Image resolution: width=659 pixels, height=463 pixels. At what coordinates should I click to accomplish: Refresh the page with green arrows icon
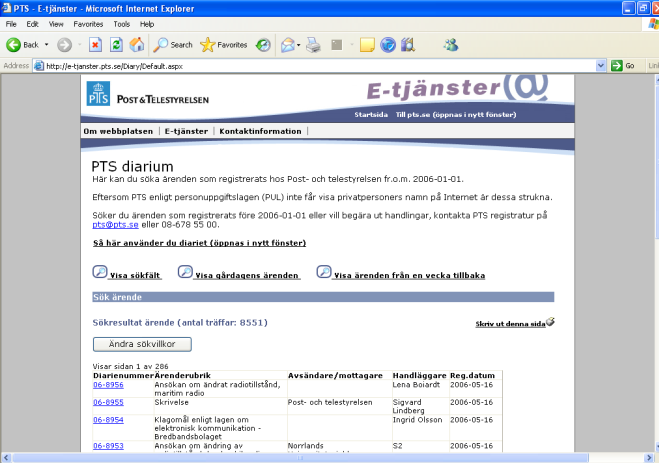(116, 45)
